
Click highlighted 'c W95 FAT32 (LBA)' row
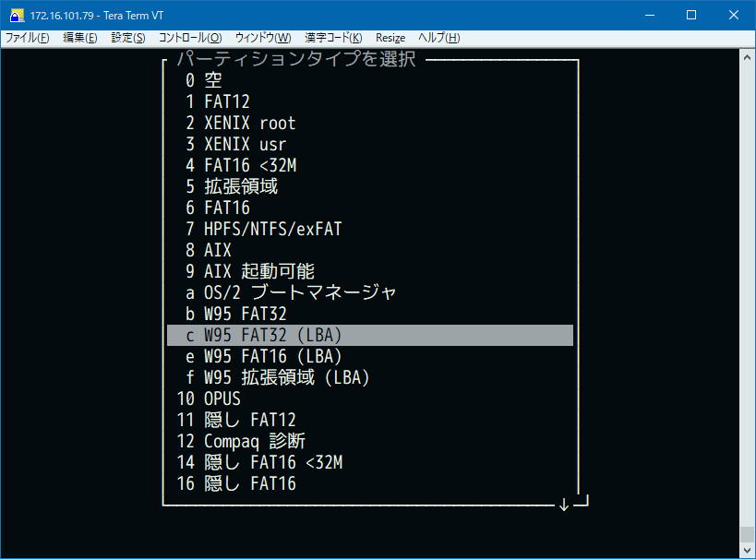(370, 335)
